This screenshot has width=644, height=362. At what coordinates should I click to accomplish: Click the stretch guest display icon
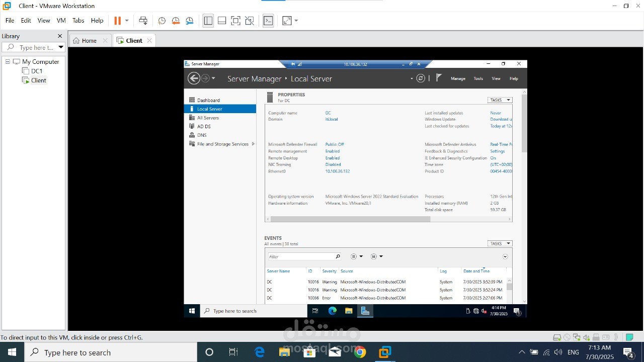click(287, 21)
